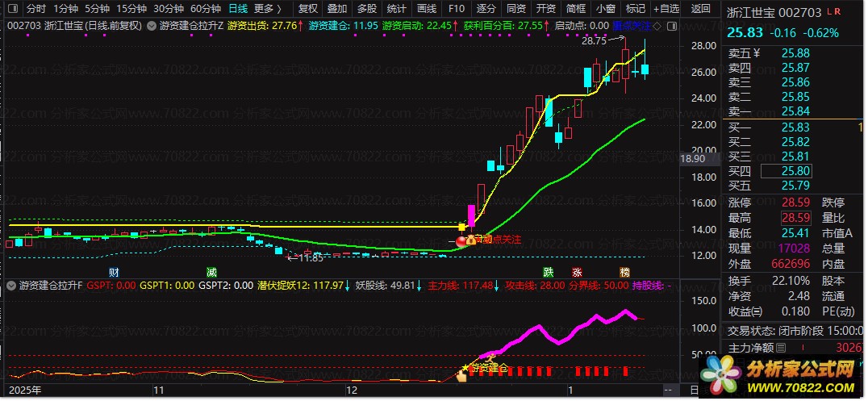Toggle 叠加 overlay mode
Image resolution: width=868 pixels, height=401 pixels.
pos(337,9)
